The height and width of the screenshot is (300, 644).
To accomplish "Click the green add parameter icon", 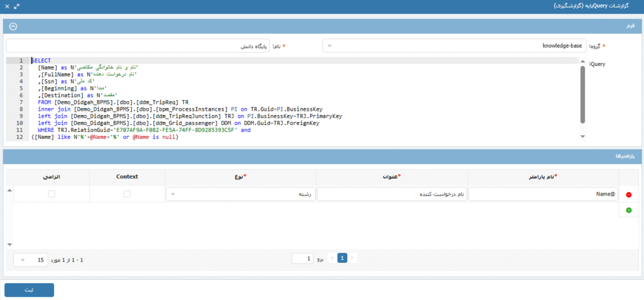I will click(x=628, y=210).
